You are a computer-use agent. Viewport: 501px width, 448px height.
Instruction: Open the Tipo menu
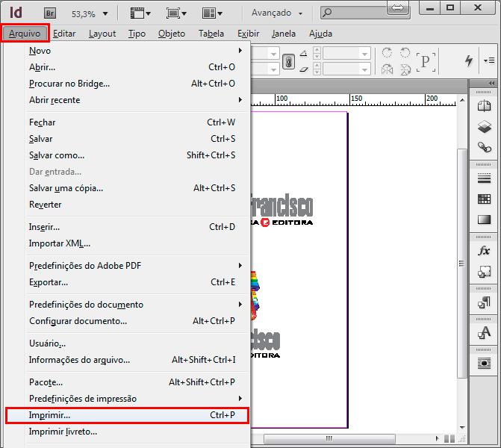click(x=137, y=34)
